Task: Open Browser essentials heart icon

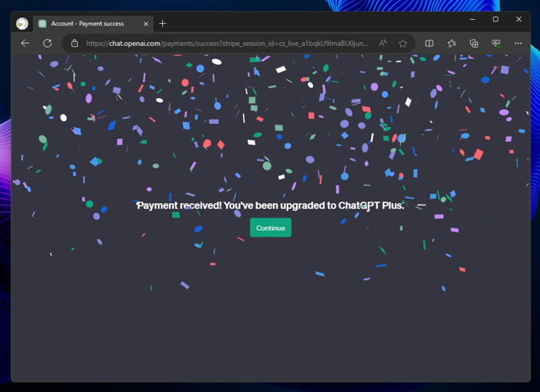Action: pos(496,44)
